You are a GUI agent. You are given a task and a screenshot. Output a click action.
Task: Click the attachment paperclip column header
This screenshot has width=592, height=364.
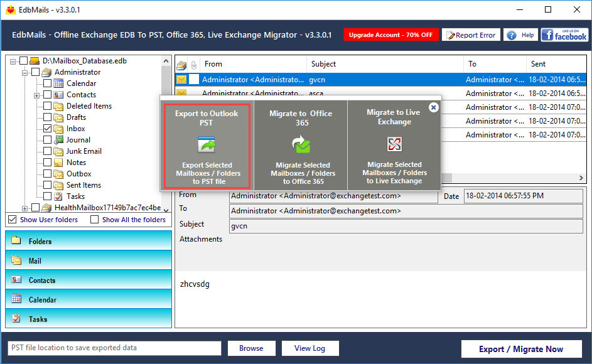[194, 65]
